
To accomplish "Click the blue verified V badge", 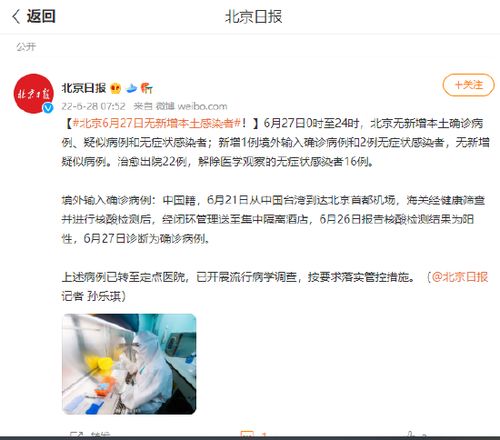I will [x=48, y=108].
